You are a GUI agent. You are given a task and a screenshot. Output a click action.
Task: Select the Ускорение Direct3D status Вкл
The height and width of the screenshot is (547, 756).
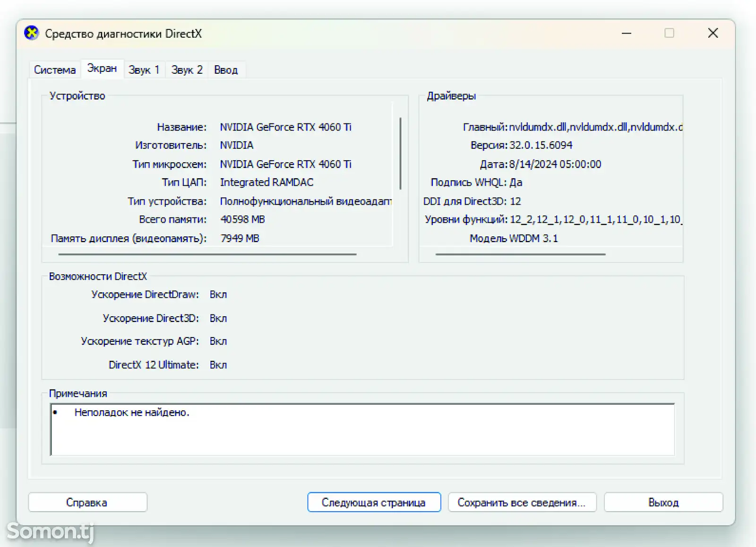218,318
